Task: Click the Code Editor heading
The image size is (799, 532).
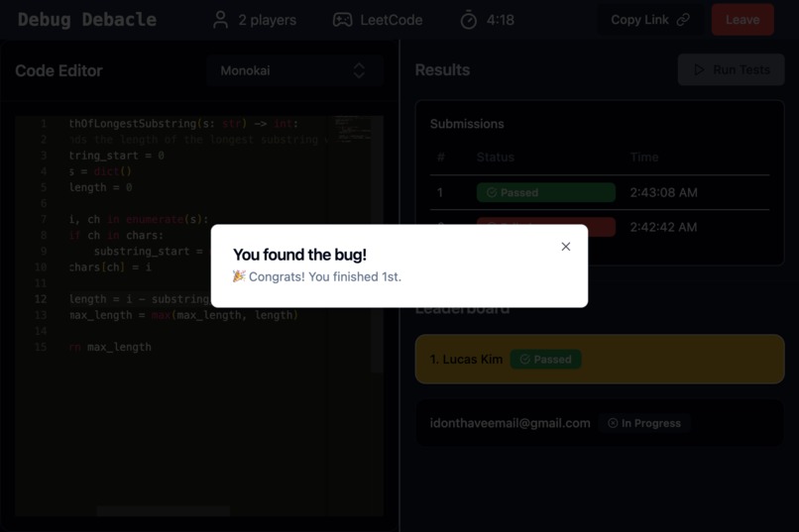Action: pos(58,70)
